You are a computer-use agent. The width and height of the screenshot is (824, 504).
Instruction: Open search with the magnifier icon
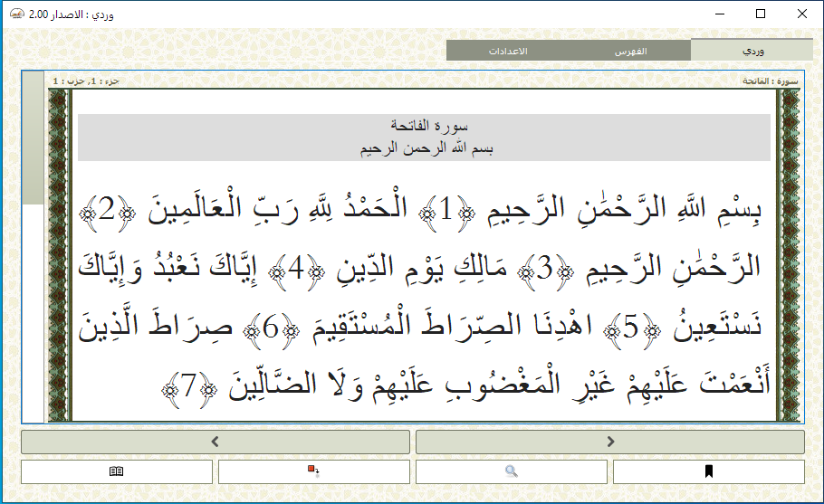coord(512,471)
